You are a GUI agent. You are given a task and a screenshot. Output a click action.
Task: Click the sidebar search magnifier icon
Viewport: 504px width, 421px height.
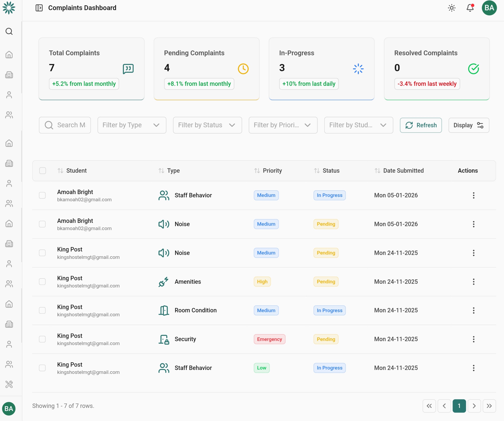tap(9, 31)
